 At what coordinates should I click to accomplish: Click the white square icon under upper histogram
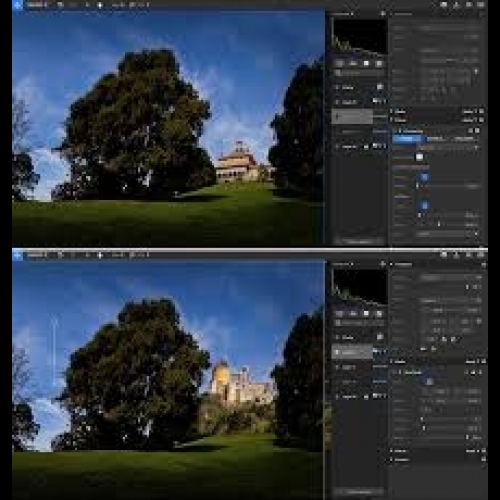pos(366,63)
